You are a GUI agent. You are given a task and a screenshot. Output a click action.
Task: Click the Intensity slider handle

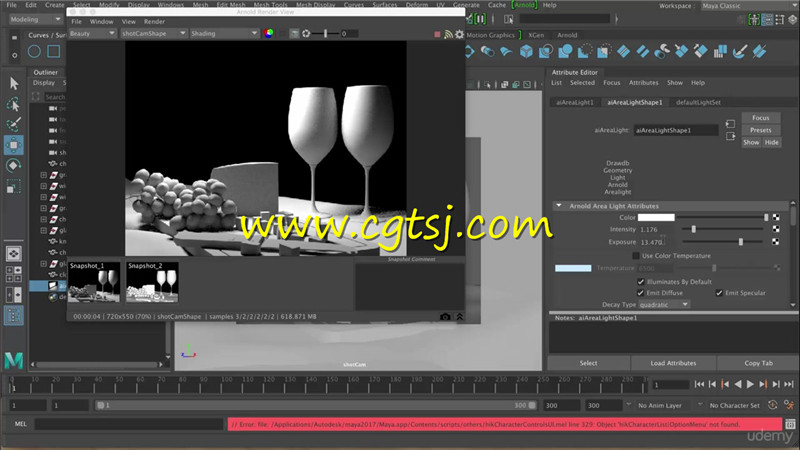pos(693,230)
